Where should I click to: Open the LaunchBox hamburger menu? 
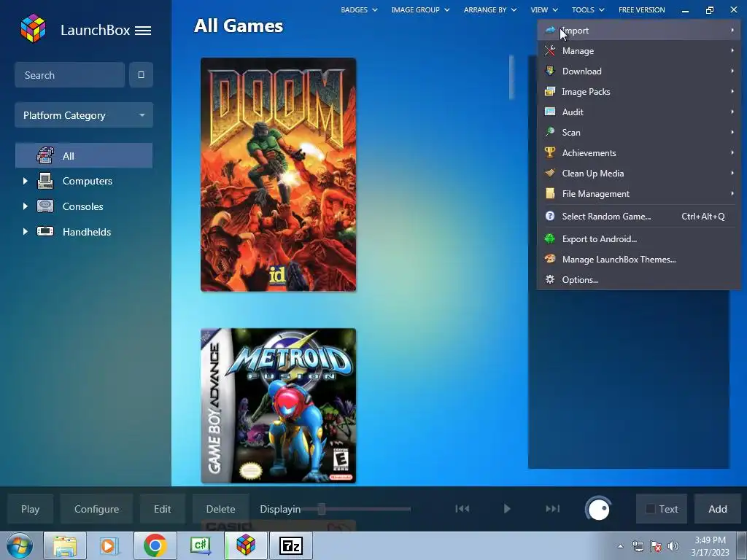(143, 31)
